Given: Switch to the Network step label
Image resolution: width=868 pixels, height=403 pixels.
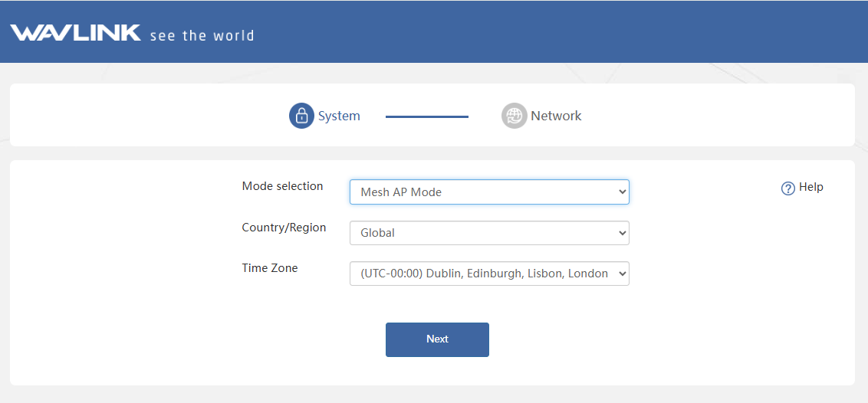Looking at the screenshot, I should (556, 116).
